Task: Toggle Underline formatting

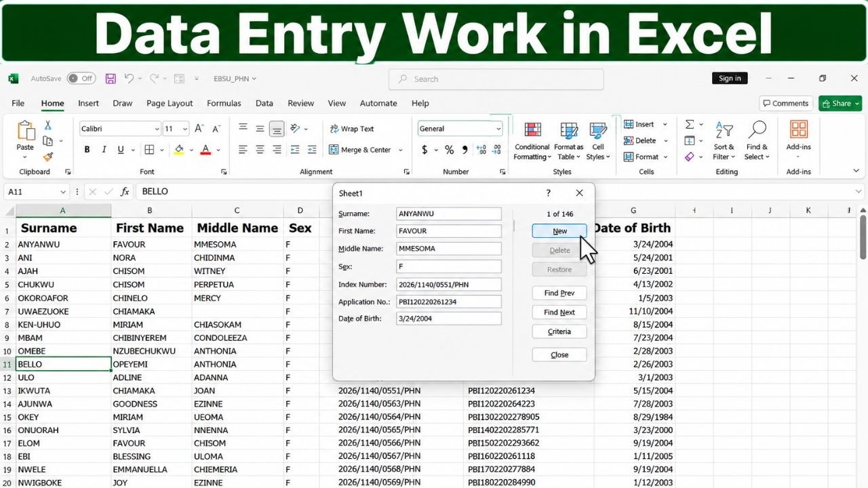Action: pos(121,150)
